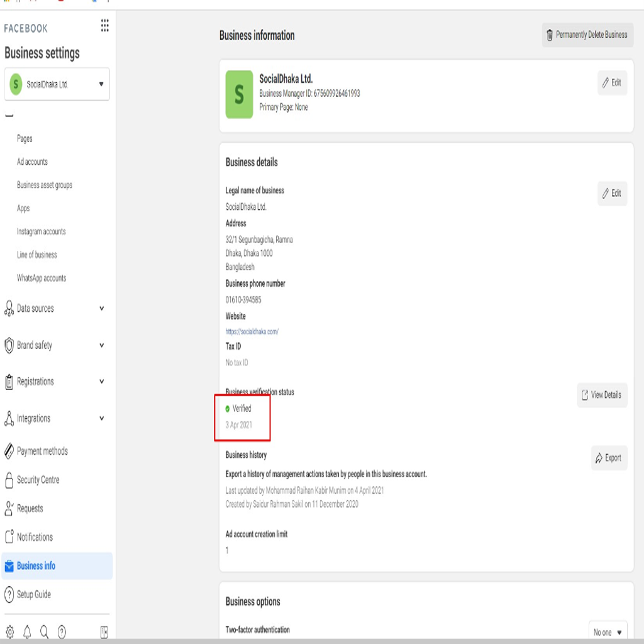Click the large green S business logo
The width and height of the screenshot is (644, 644).
point(239,94)
